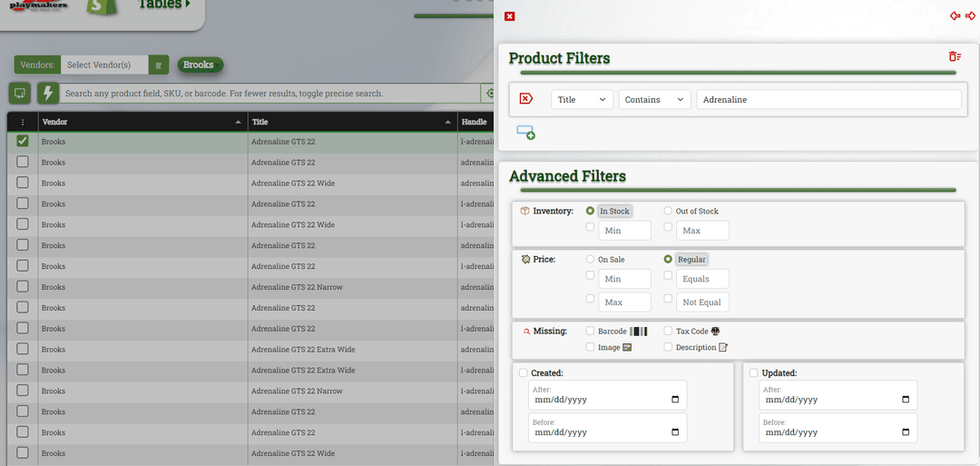Click the Price Equals input
Image resolution: width=980 pixels, height=466 pixels.
702,279
